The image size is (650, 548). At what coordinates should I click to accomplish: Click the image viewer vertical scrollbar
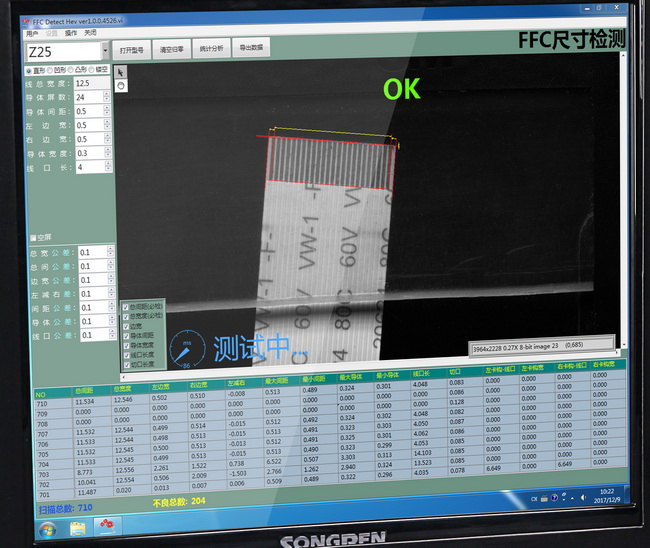[x=623, y=199]
